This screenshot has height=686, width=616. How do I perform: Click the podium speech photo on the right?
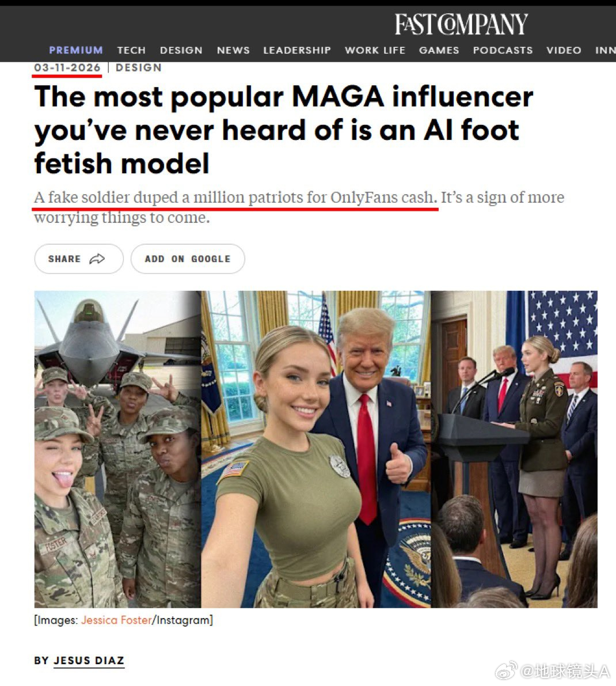pos(514,449)
